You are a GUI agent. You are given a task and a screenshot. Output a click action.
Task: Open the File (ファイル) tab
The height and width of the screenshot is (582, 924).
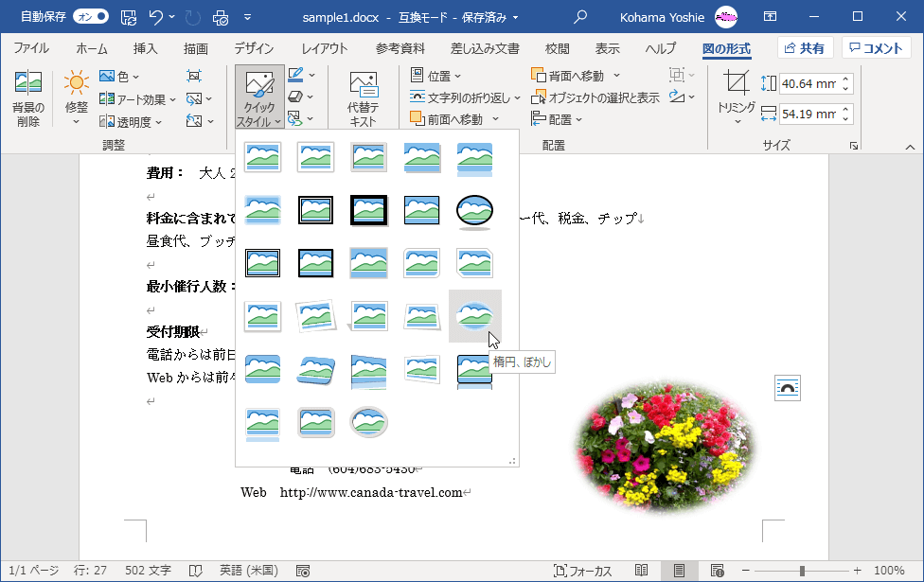click(x=31, y=48)
